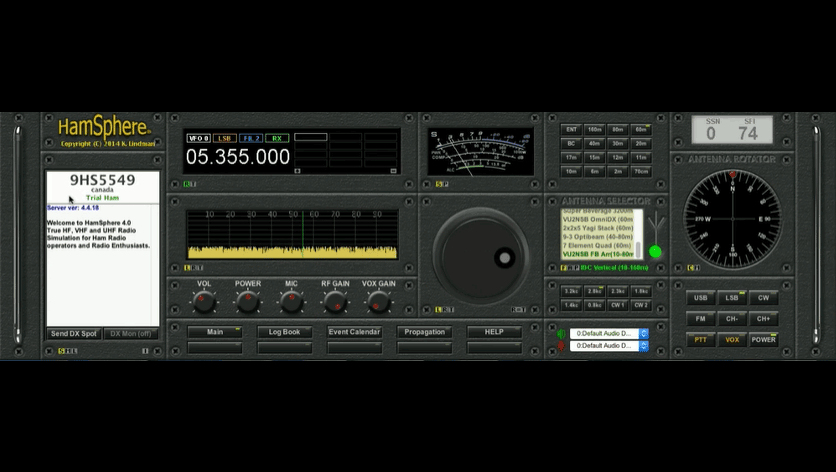
Task: Toggle the radio POWER button
Action: click(x=763, y=339)
